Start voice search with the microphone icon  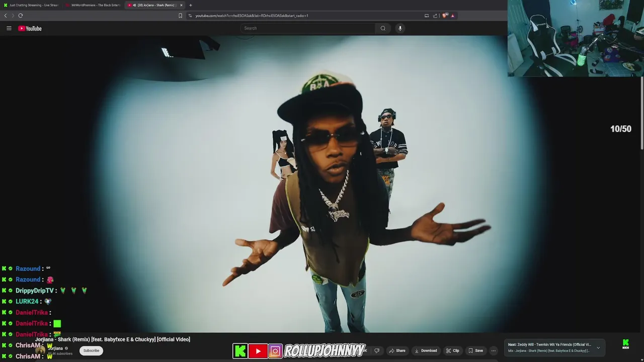pos(400,28)
